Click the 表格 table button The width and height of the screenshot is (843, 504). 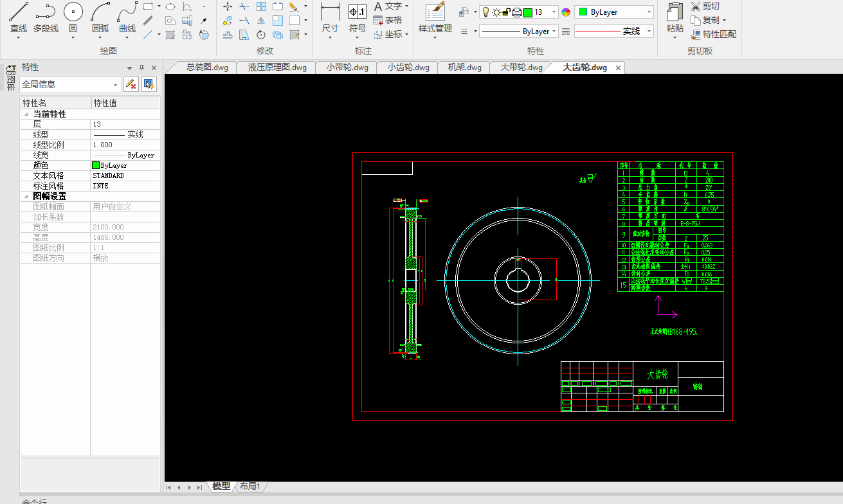(388, 20)
